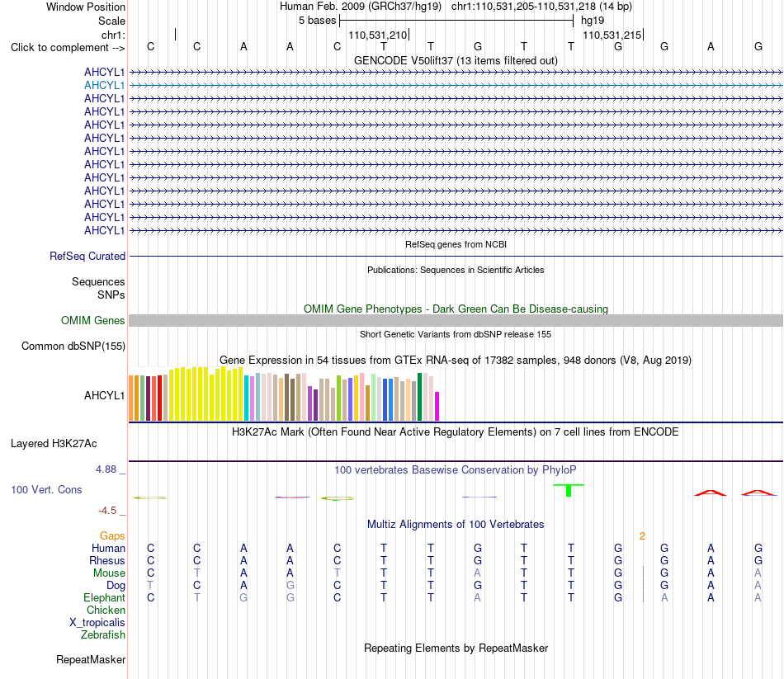
Task: Click the hg19 label beside the scale bar
Action: pos(593,21)
